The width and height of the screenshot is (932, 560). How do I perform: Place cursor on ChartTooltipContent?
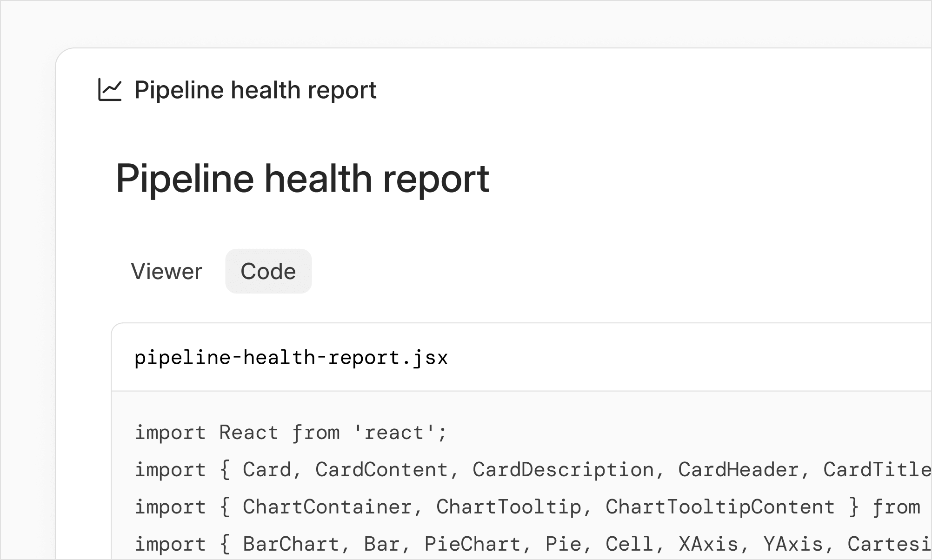click(720, 507)
